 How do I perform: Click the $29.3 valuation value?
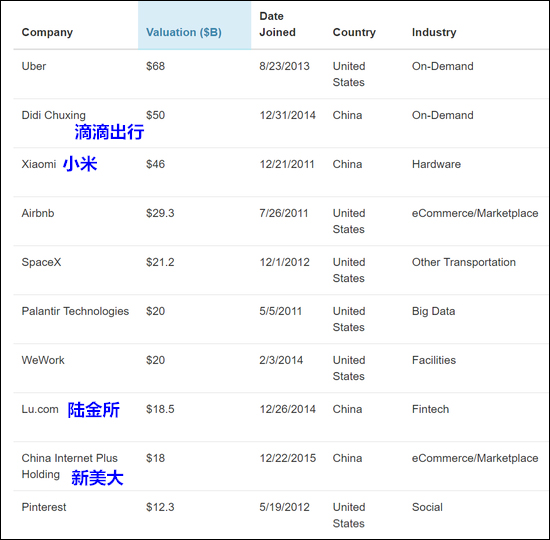point(160,213)
